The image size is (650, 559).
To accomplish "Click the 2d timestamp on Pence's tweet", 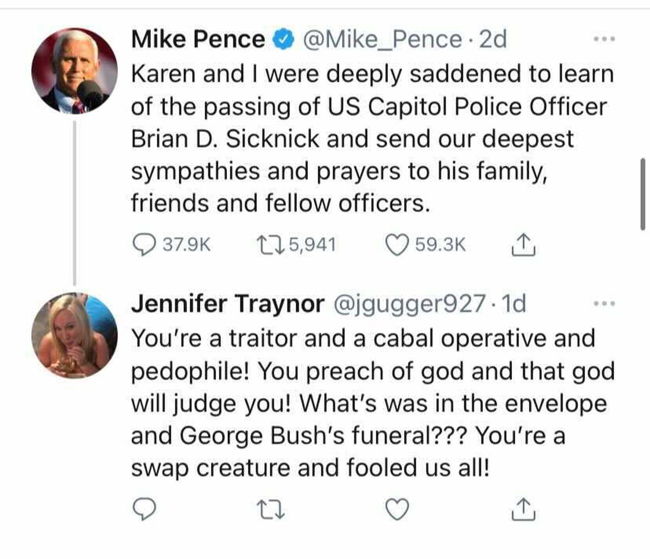I will (494, 40).
